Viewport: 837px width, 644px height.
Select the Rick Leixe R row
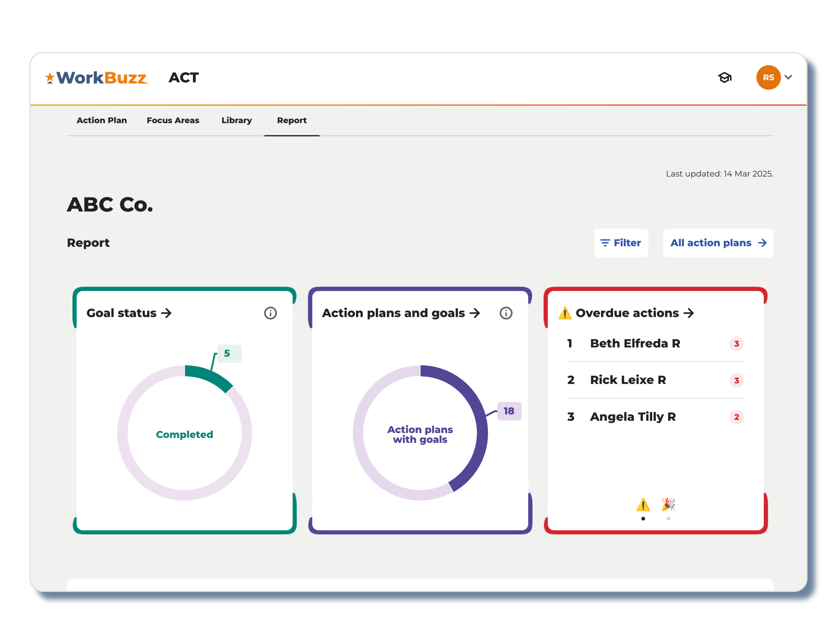coord(655,380)
